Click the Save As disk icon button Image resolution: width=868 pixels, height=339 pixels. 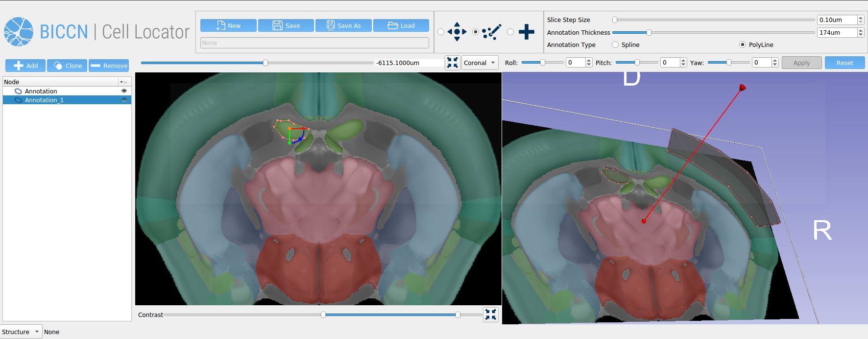[344, 25]
